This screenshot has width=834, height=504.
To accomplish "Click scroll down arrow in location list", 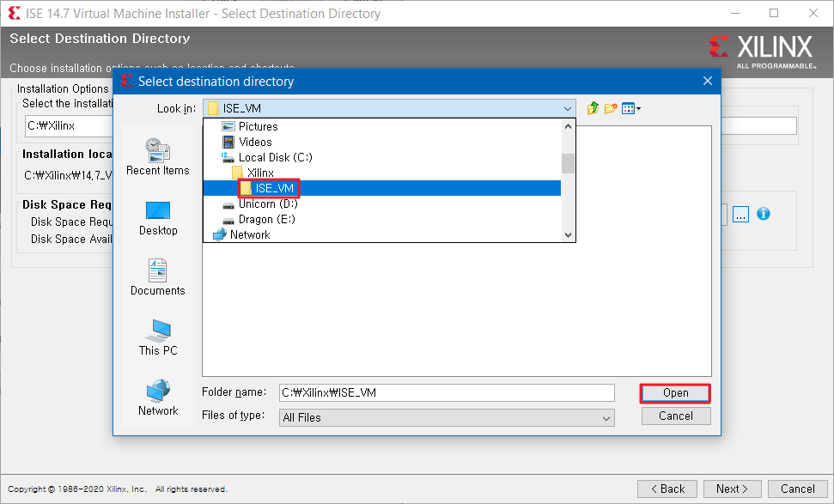I will tap(568, 235).
